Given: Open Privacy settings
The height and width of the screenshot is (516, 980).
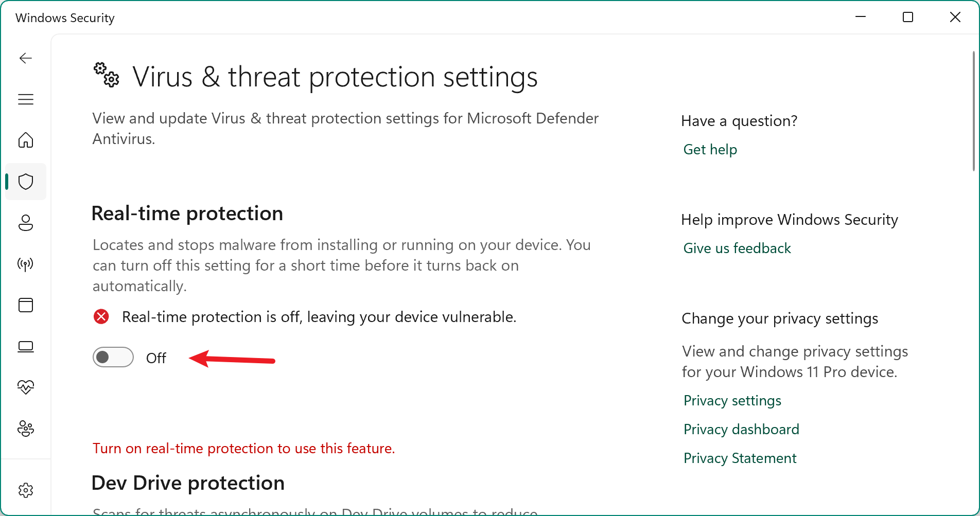Looking at the screenshot, I should pyautogui.click(x=732, y=400).
